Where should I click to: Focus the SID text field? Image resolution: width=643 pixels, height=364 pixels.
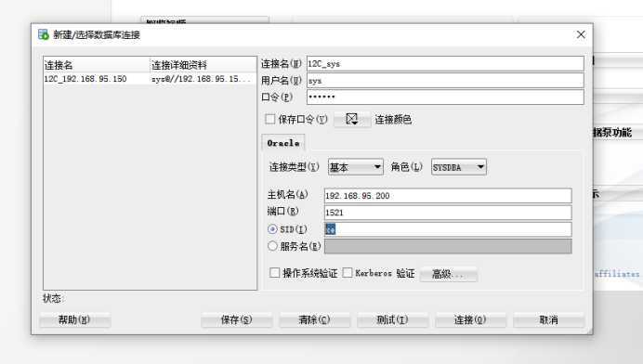(x=448, y=229)
